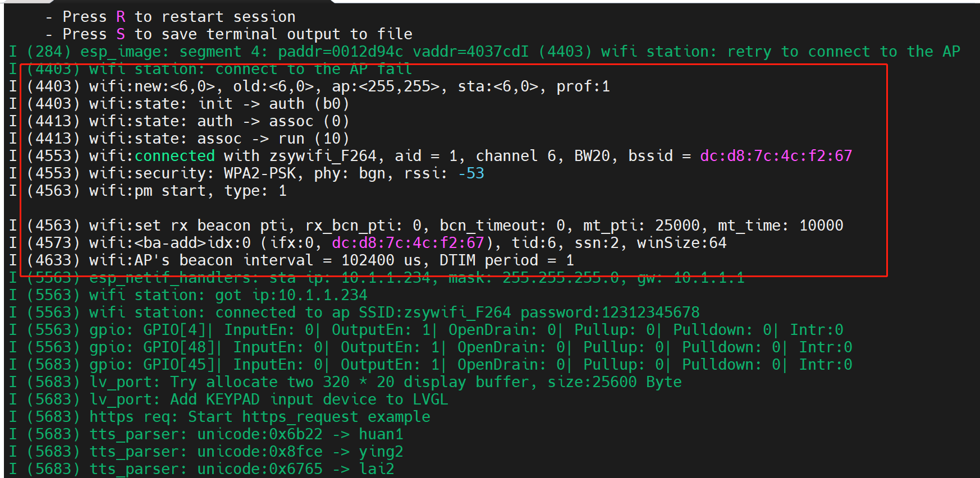Click 'Start https_request example' text
Viewport: 980px width, 478px height.
[x=309, y=417]
